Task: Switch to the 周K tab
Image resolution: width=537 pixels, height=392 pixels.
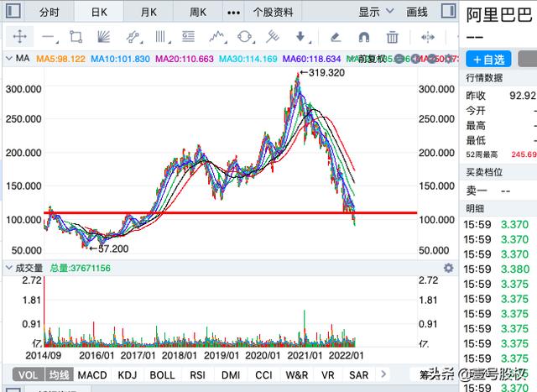Action: pos(198,13)
